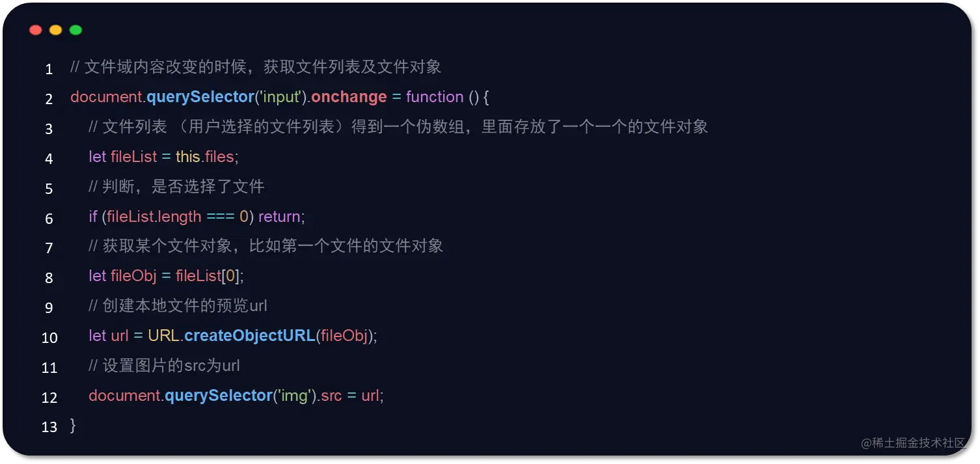980x464 pixels.
Task: Click line number 13
Action: pyautogui.click(x=49, y=428)
